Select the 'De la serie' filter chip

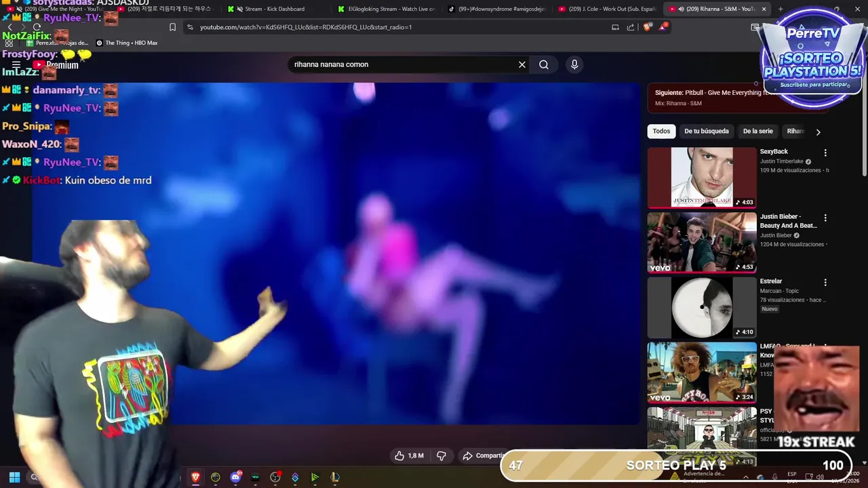coord(757,131)
